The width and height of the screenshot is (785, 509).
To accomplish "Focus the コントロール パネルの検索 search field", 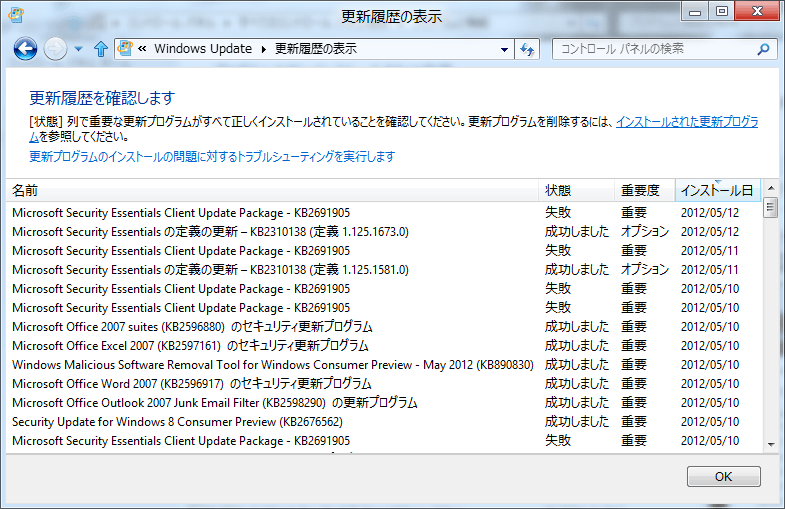I will (x=655, y=48).
